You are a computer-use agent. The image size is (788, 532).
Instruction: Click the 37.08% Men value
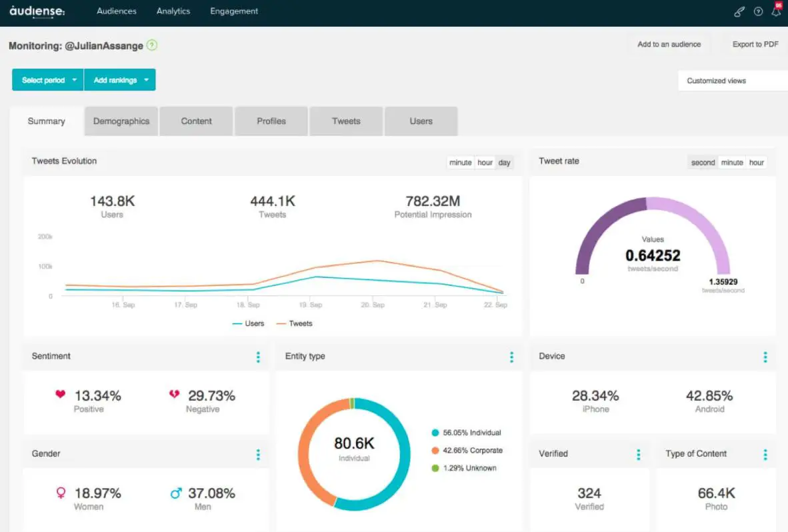(211, 493)
